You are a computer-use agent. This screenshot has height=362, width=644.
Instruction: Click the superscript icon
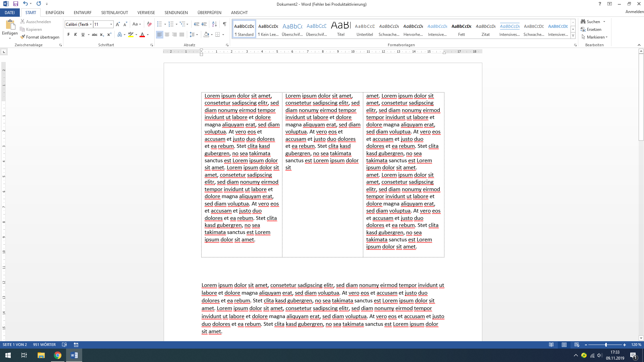tap(109, 35)
